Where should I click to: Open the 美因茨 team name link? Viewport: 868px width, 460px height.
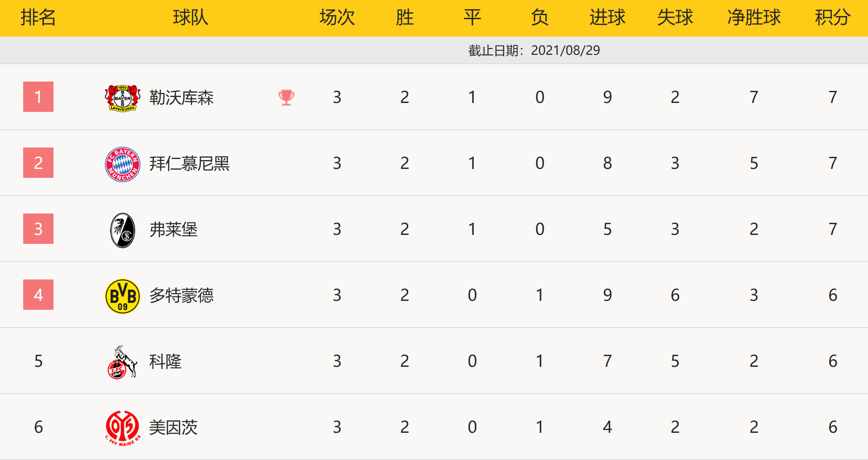(174, 427)
